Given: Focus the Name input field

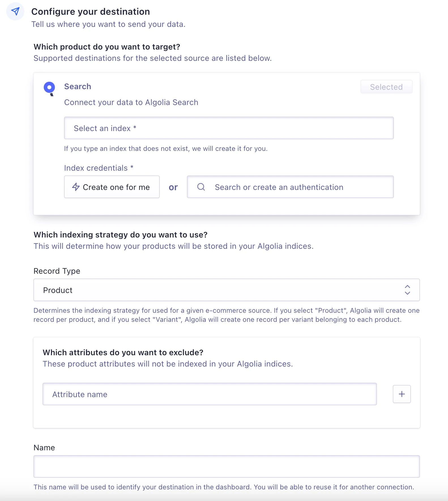Looking at the screenshot, I should tap(226, 466).
